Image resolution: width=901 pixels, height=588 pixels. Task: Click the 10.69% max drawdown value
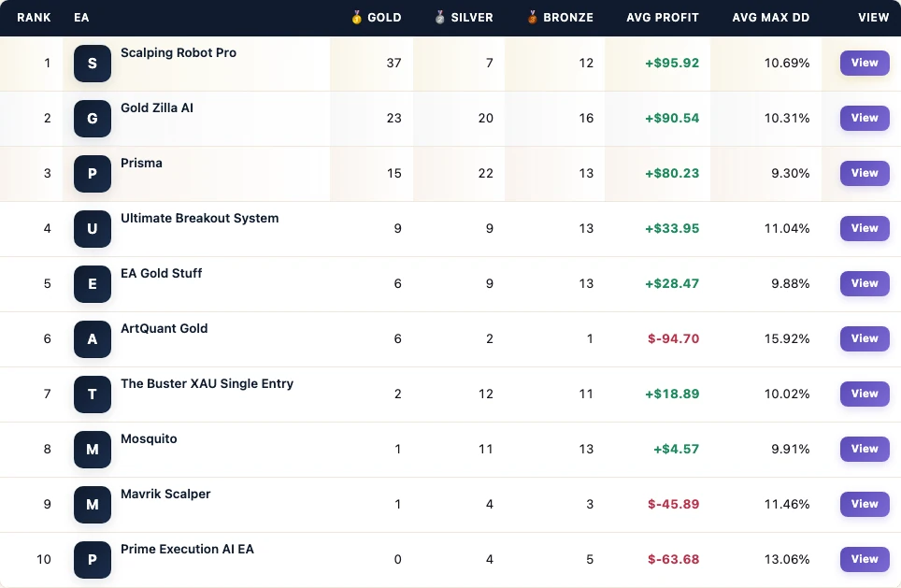(787, 64)
